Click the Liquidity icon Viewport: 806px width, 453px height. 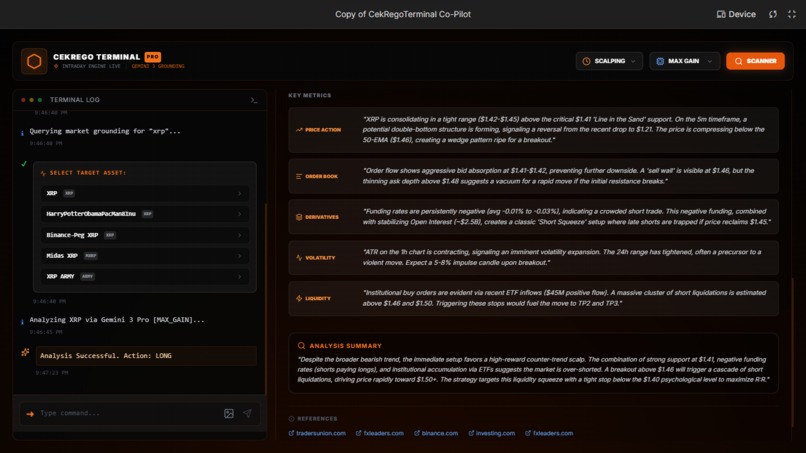(x=299, y=298)
